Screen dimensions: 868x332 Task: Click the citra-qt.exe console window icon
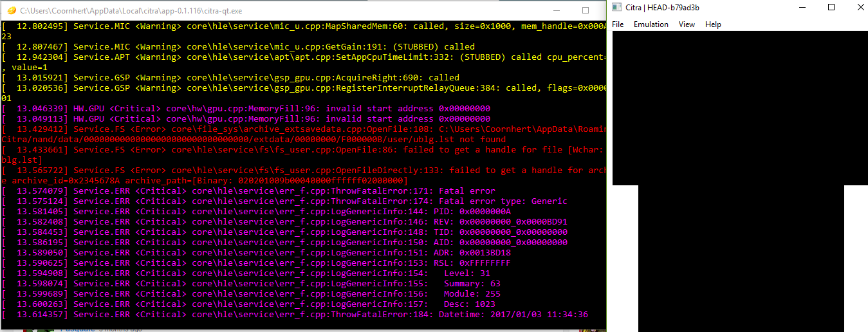tap(11, 10)
